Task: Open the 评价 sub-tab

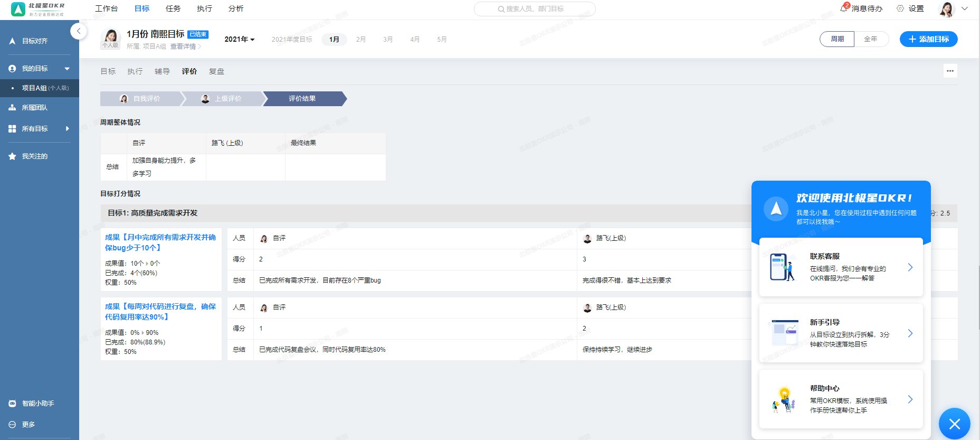Action: 189,71
